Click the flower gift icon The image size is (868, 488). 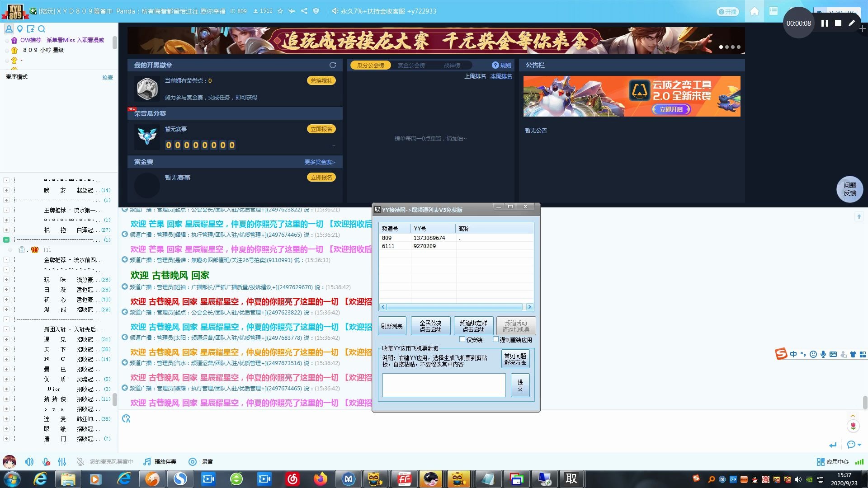pyautogui.click(x=853, y=426)
